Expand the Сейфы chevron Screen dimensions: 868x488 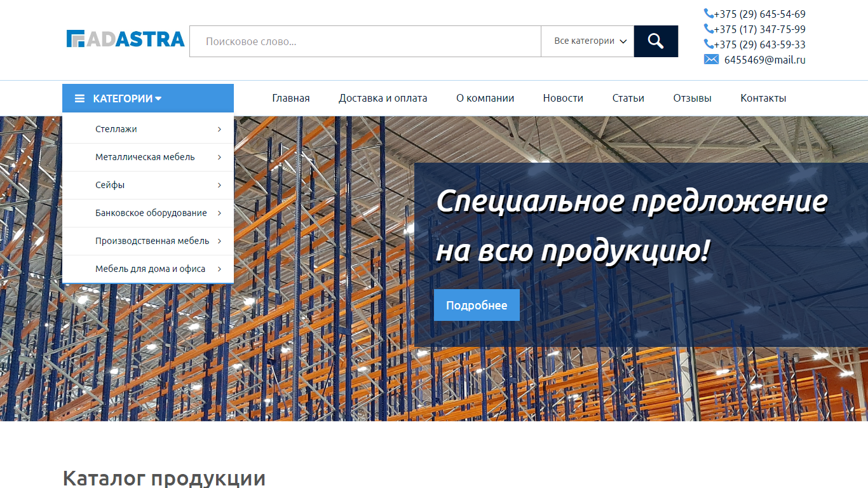coord(219,185)
